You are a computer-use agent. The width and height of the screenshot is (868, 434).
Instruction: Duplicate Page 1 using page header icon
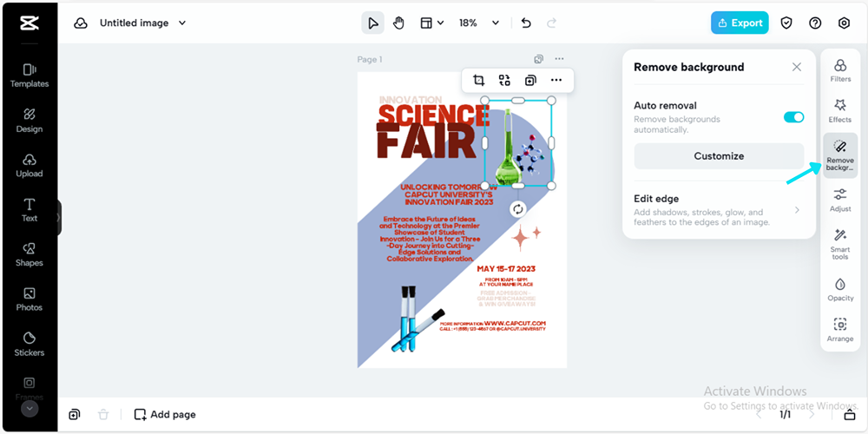[x=539, y=59]
